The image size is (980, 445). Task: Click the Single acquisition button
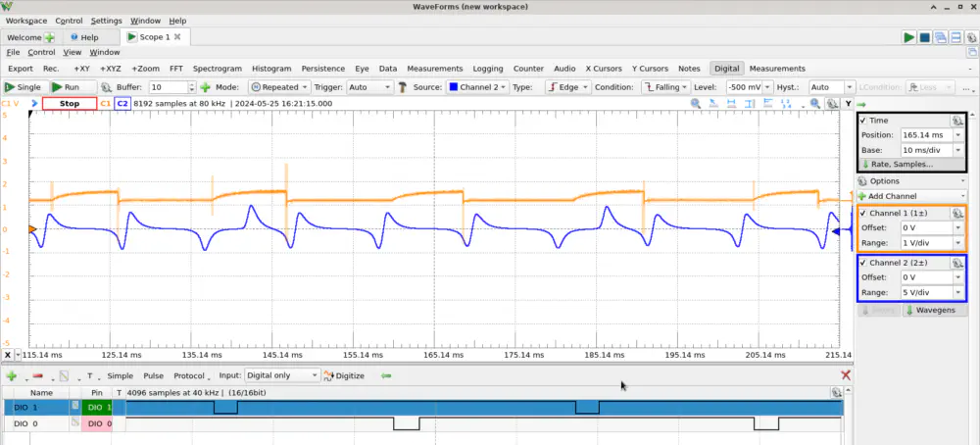[x=24, y=87]
